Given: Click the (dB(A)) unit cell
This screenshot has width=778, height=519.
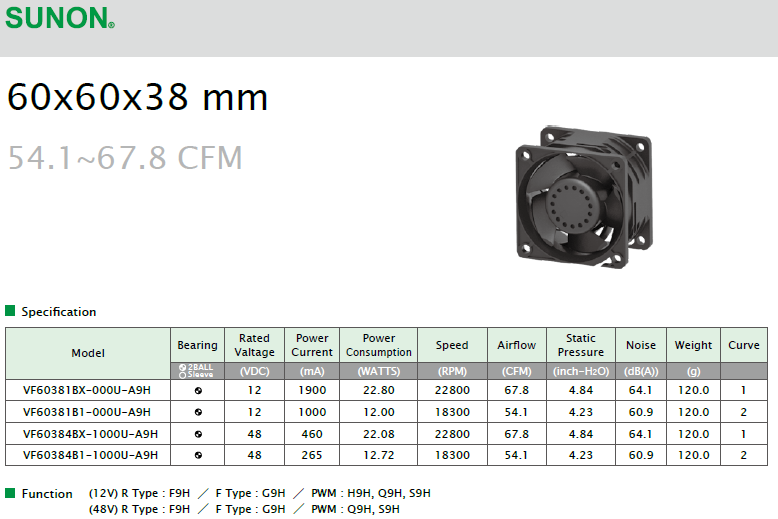Looking at the screenshot, I should tap(641, 371).
